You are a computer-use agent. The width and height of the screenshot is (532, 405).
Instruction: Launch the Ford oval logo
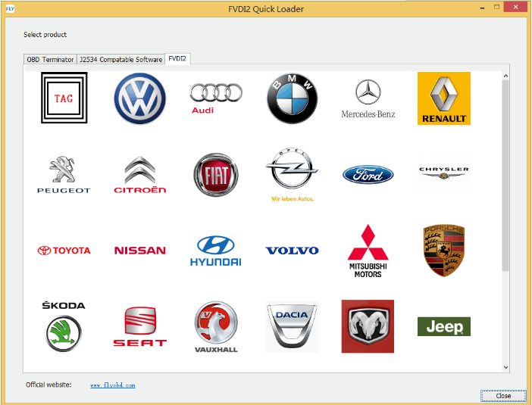pos(368,175)
